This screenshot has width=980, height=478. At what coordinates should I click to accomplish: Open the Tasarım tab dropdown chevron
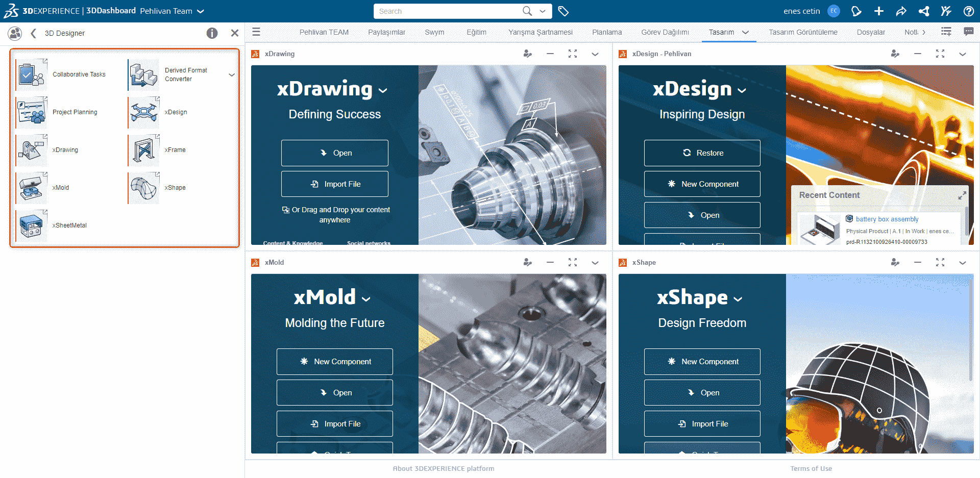tap(746, 32)
